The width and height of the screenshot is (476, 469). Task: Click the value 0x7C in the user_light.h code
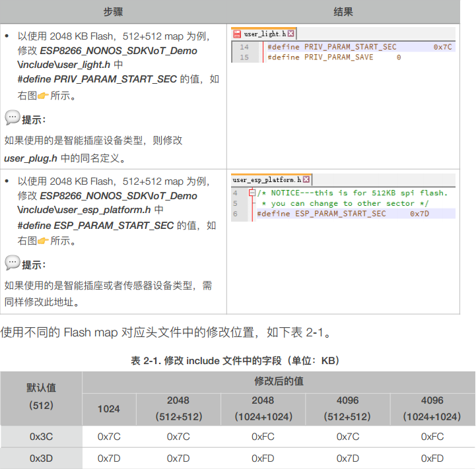coord(442,47)
